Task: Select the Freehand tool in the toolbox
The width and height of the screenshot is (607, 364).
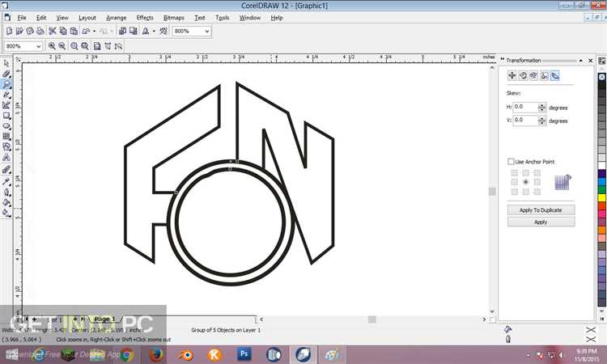Action: 6,95
